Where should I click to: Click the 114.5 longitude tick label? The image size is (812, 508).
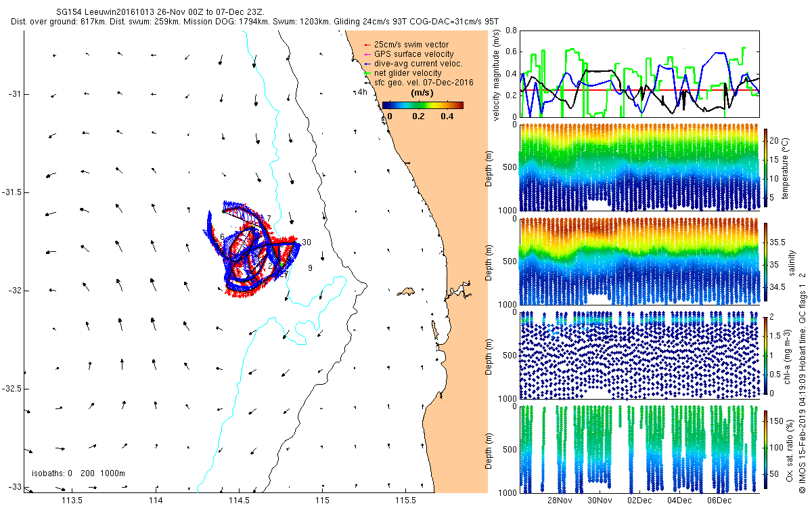click(x=240, y=501)
